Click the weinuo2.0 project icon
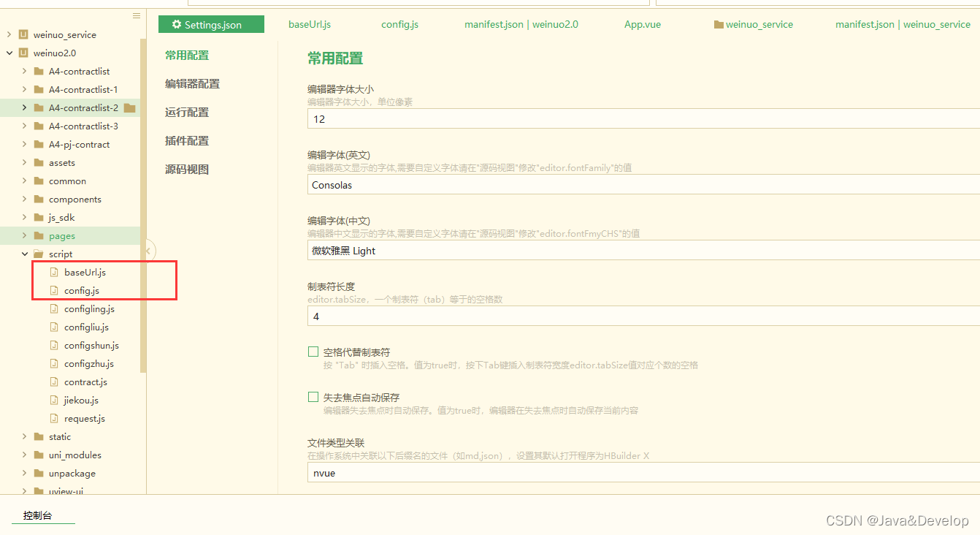The image size is (980, 535). coord(23,53)
